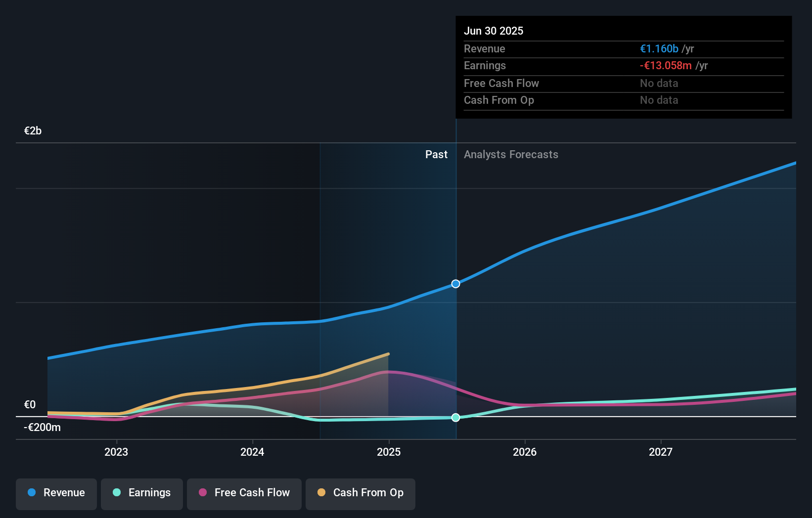The height and width of the screenshot is (518, 812).
Task: Click the pink Free Cash Flow legend dot
Action: (203, 493)
